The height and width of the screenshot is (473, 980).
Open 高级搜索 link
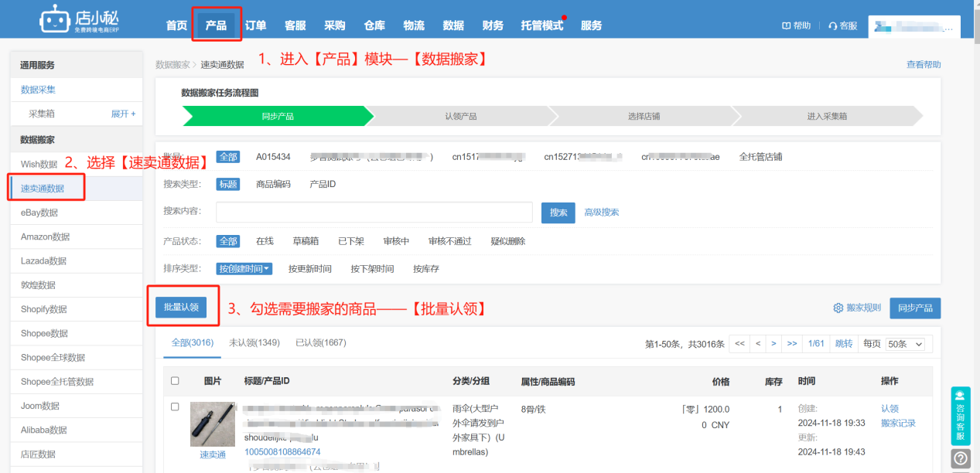coord(602,213)
